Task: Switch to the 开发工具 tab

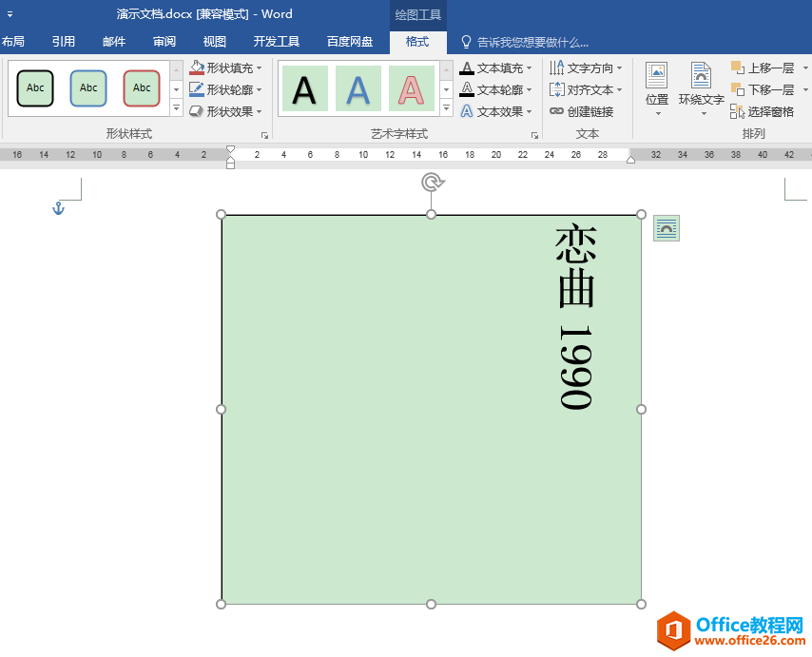Action: point(277,42)
